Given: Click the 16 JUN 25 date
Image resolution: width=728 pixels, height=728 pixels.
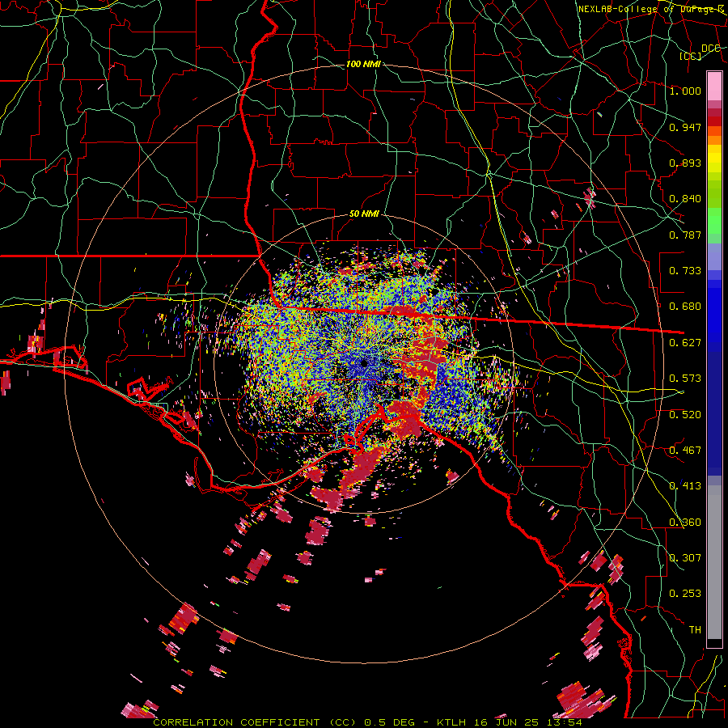Looking at the screenshot, I should tap(506, 722).
